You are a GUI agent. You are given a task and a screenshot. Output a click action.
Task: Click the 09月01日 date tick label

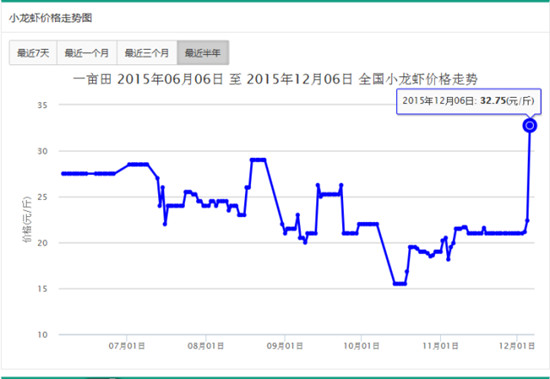pyautogui.click(x=285, y=346)
